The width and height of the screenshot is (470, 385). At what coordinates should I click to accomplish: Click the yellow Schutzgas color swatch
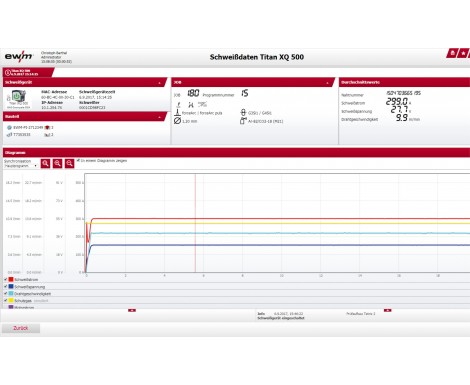click(x=11, y=300)
